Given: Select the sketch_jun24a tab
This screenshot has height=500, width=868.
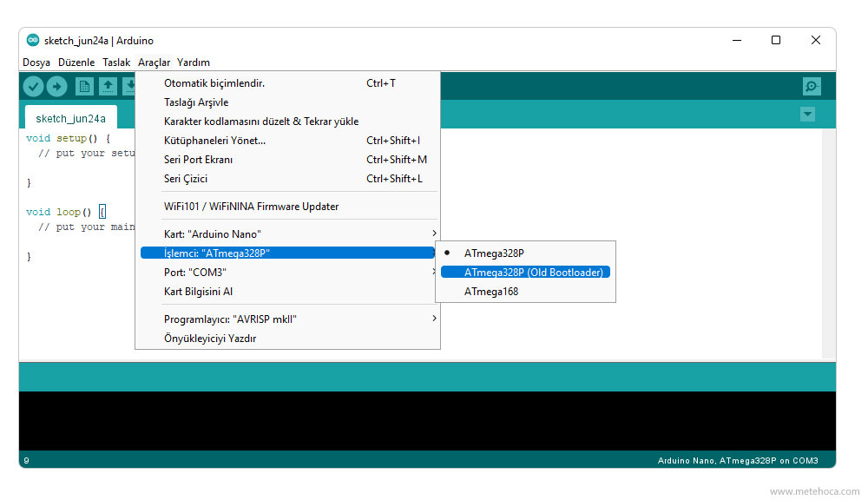Looking at the screenshot, I should pos(70,118).
